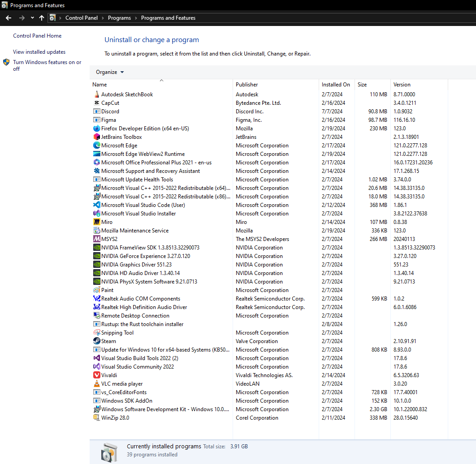Click the Vivaldi browser icon
Screen dimensions: 476x464
tap(96, 375)
